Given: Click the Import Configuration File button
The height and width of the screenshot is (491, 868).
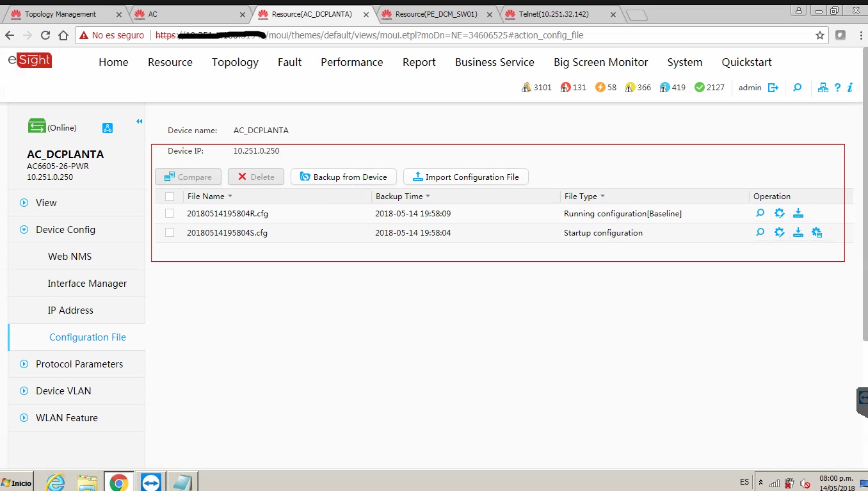Looking at the screenshot, I should click(x=466, y=177).
